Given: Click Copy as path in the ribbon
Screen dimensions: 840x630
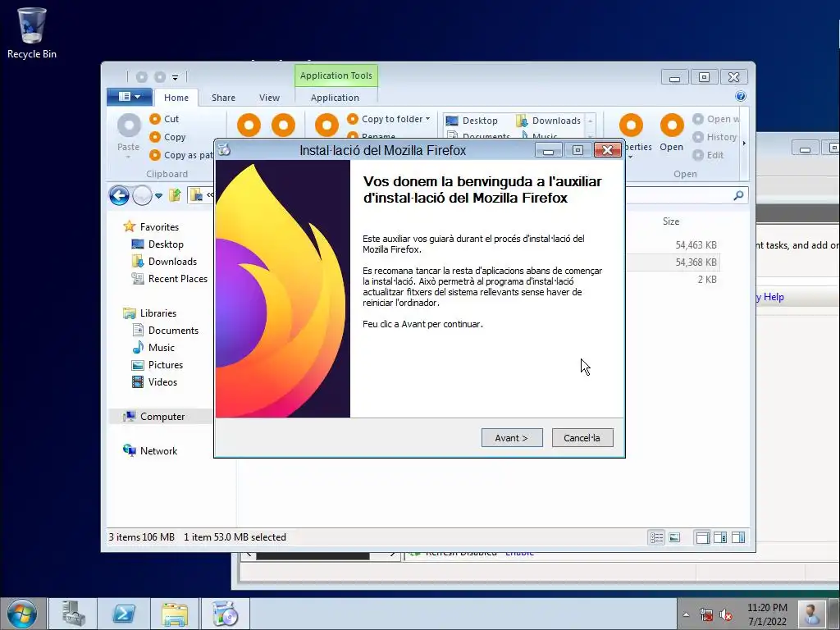Looking at the screenshot, I should tap(181, 155).
